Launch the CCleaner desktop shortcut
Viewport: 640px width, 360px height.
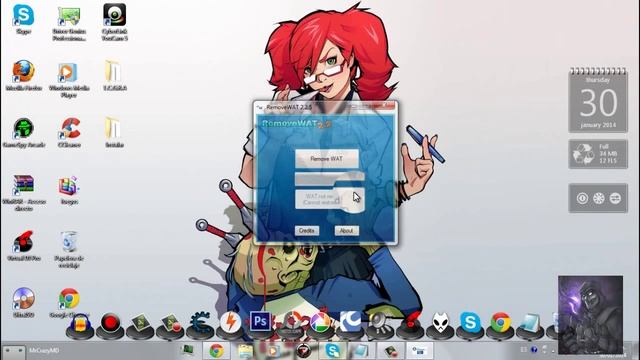(69, 133)
